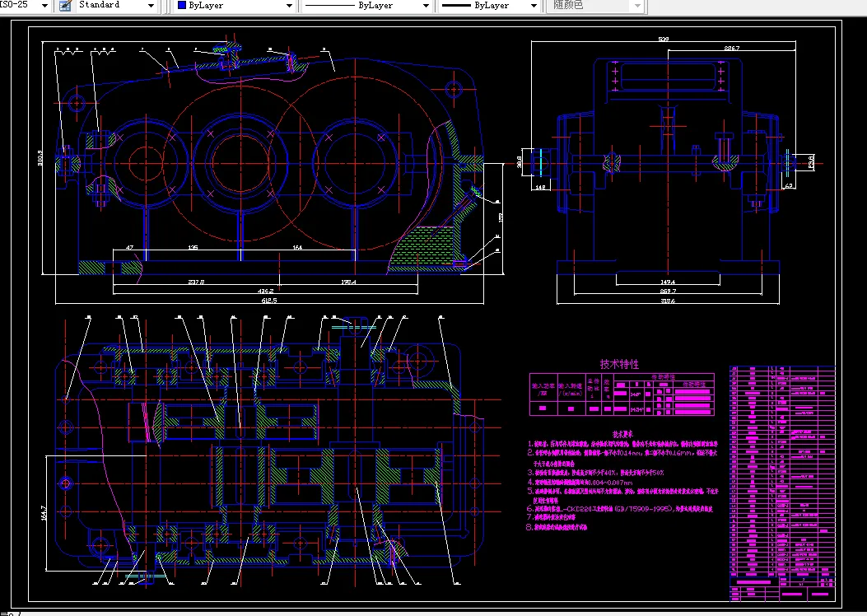Open the color ByLayer dropdown arrow

(x=288, y=5)
